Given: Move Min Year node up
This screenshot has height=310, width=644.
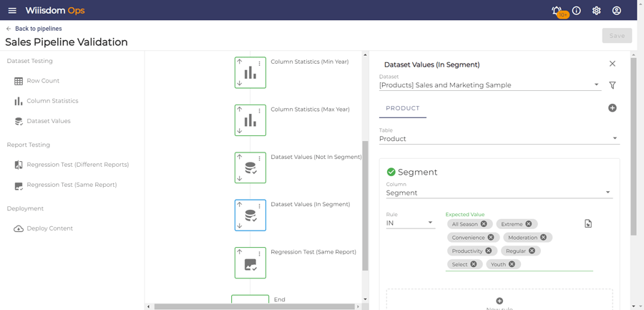Looking at the screenshot, I should 240,62.
